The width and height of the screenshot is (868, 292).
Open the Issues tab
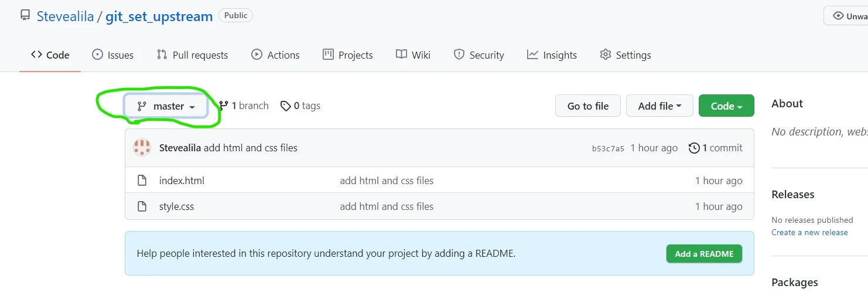pyautogui.click(x=112, y=55)
